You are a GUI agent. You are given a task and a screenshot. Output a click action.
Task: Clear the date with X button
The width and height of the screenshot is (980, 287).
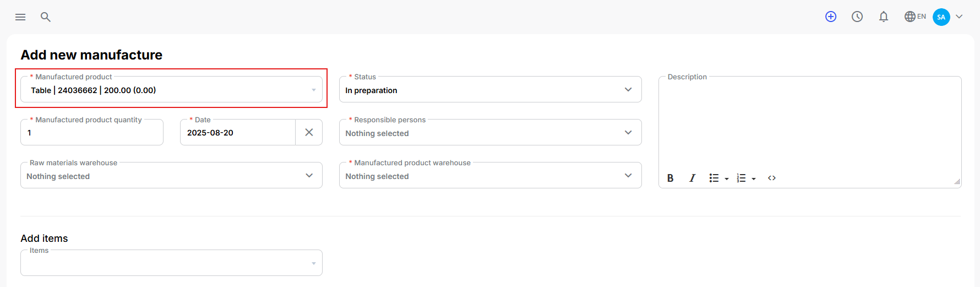tap(309, 132)
